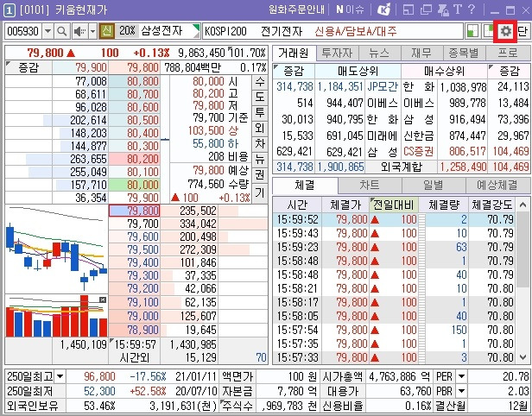Screen dimensions: 532x416
Task: Open the 250일최고 period dropdown
Action: coord(60,376)
